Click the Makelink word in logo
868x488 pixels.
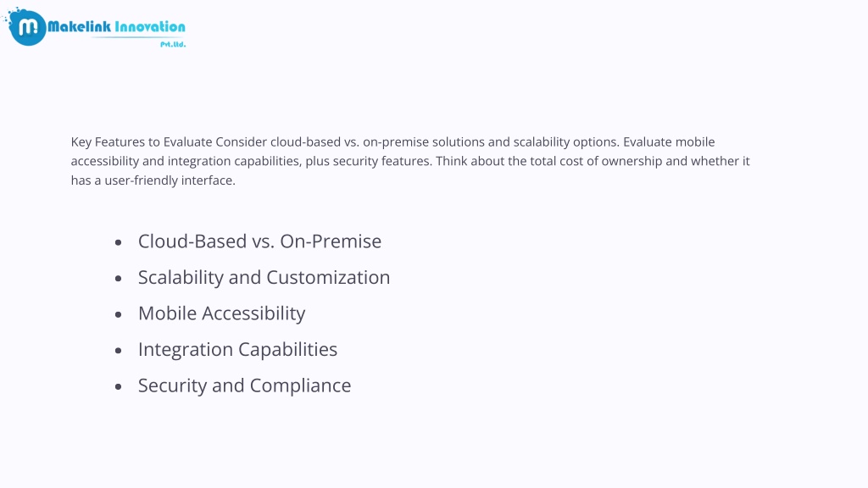click(79, 26)
